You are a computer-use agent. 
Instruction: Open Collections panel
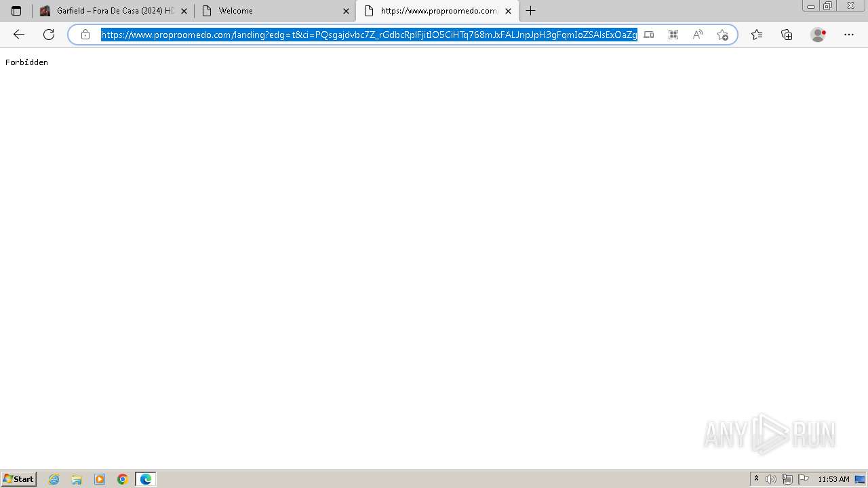point(787,35)
